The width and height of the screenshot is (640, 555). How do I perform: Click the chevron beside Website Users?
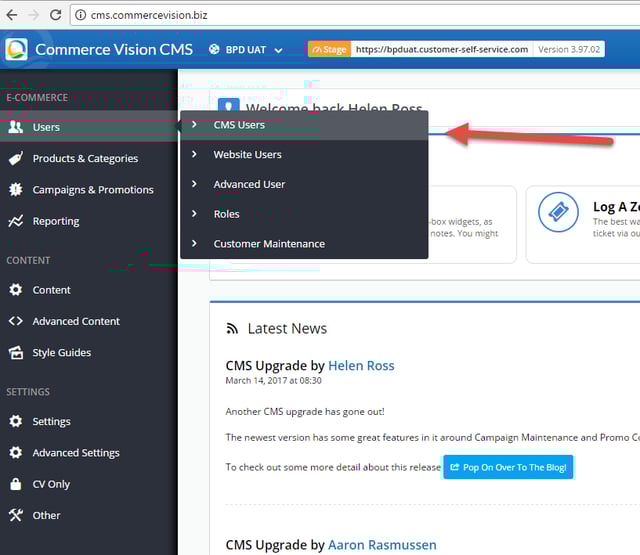pyautogui.click(x=194, y=154)
